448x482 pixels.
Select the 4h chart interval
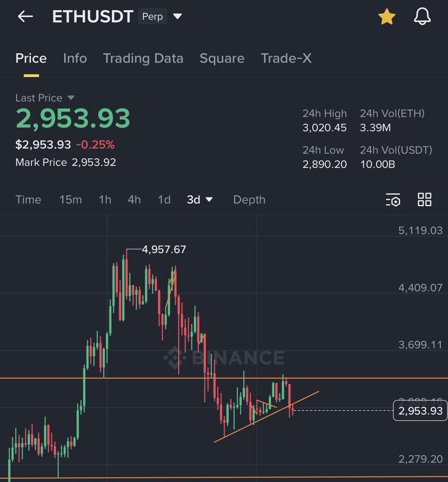(134, 200)
